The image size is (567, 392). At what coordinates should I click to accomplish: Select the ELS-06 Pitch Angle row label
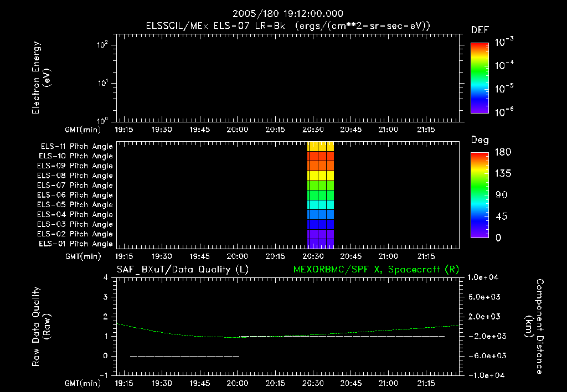(75, 195)
